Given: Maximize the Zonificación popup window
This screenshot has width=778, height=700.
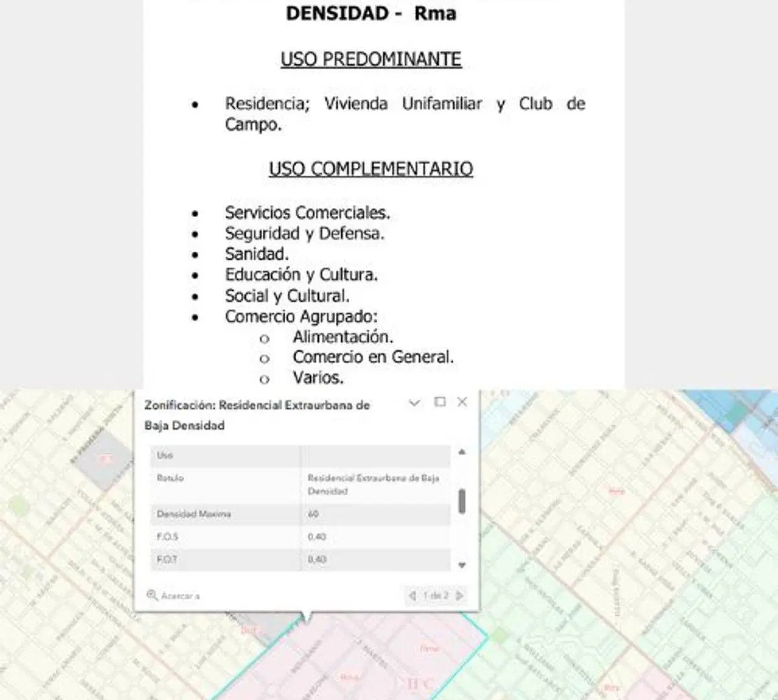Looking at the screenshot, I should pos(440,402).
